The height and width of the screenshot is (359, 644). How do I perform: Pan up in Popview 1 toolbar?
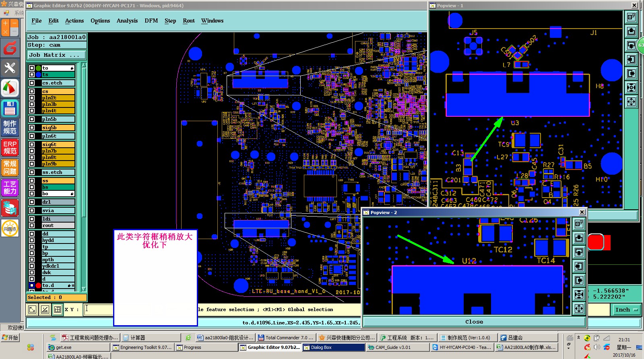631,31
